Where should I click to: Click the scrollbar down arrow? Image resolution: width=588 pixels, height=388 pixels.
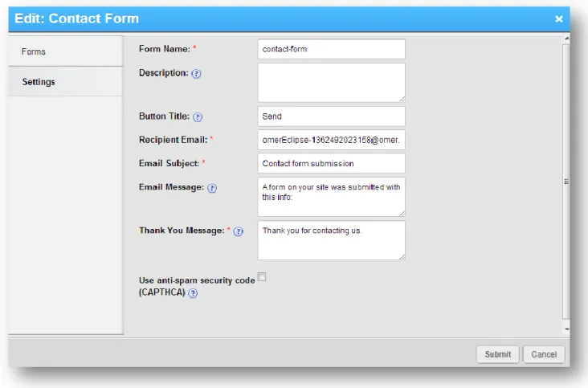(x=566, y=329)
